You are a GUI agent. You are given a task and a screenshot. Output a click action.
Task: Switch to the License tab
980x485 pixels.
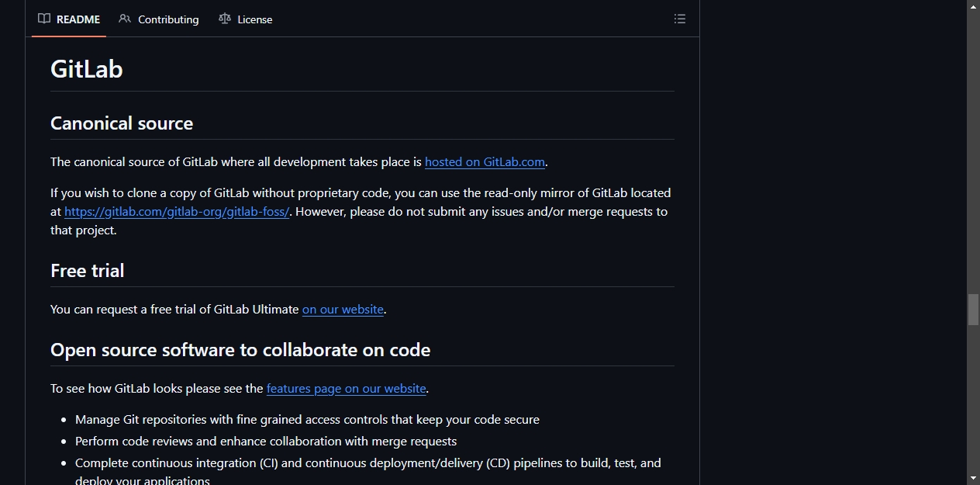[x=246, y=19]
